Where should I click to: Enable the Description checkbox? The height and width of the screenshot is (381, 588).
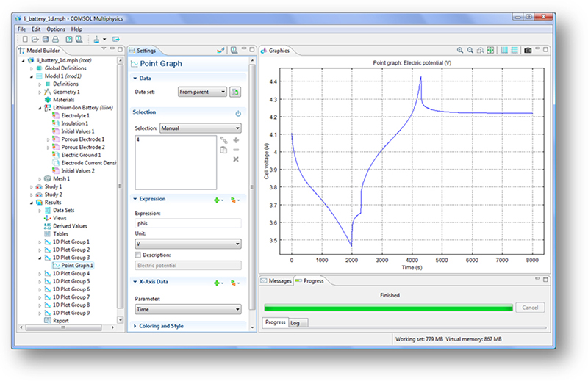tap(137, 255)
